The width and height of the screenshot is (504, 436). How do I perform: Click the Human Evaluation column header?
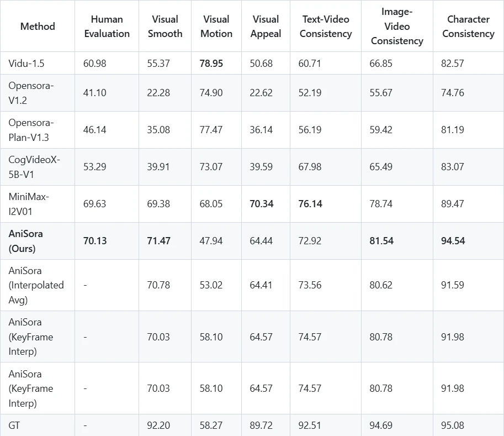[107, 26]
